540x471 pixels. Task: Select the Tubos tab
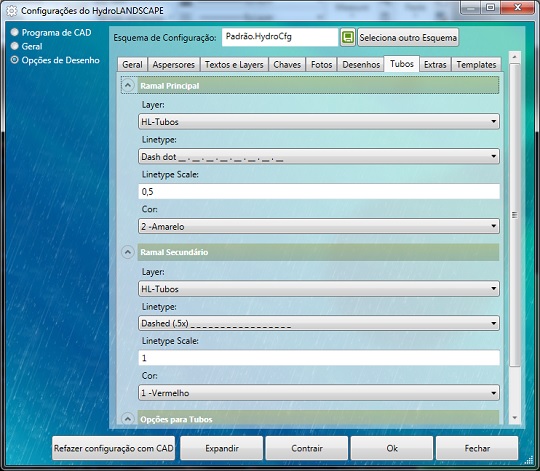point(402,64)
